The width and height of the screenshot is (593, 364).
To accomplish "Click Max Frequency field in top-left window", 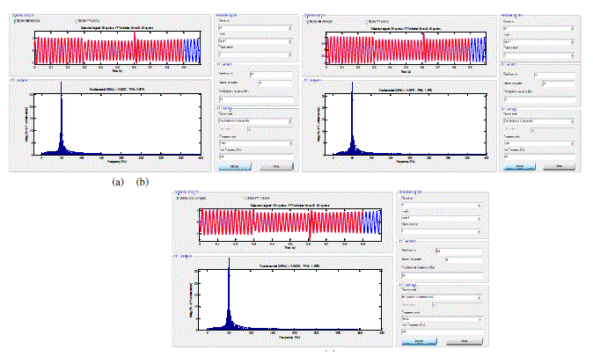I will point(255,157).
